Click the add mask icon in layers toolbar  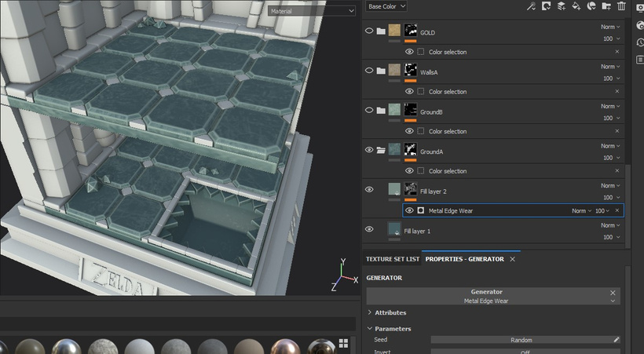pyautogui.click(x=547, y=6)
